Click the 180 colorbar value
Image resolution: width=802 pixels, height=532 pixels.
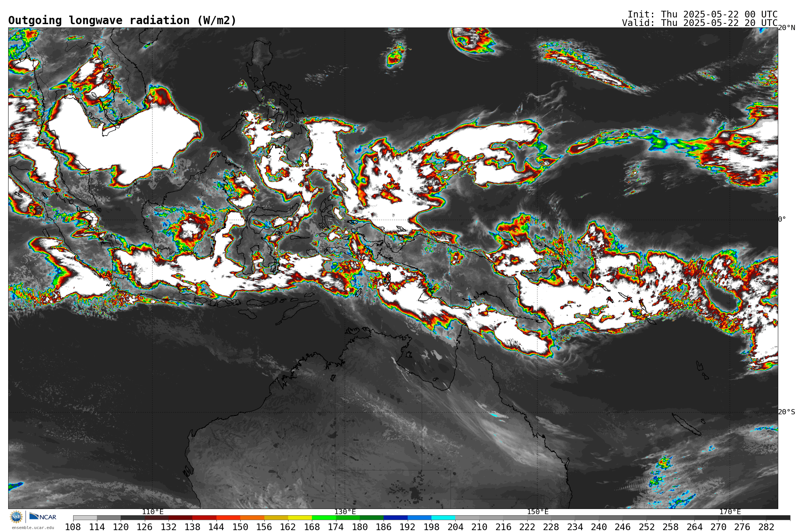pos(360,527)
